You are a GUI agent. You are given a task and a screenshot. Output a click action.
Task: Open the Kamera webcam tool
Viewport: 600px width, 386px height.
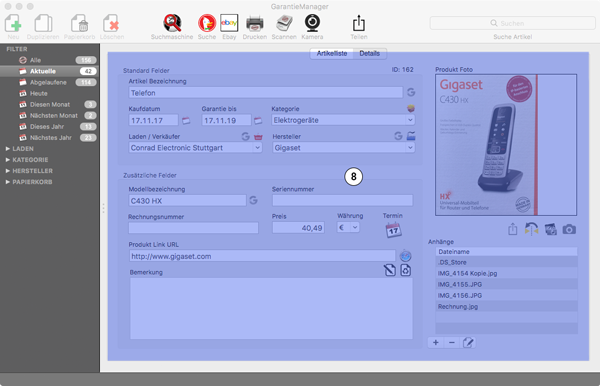(312, 23)
